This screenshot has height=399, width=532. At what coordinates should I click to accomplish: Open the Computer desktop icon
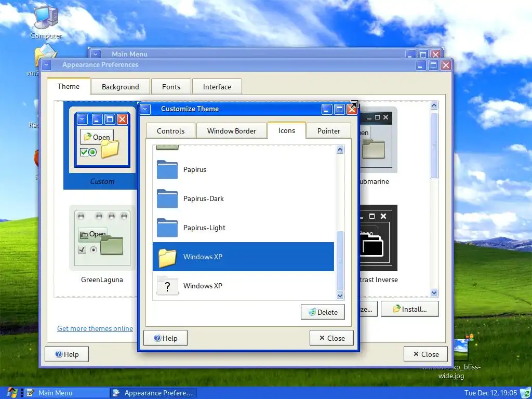46,21
